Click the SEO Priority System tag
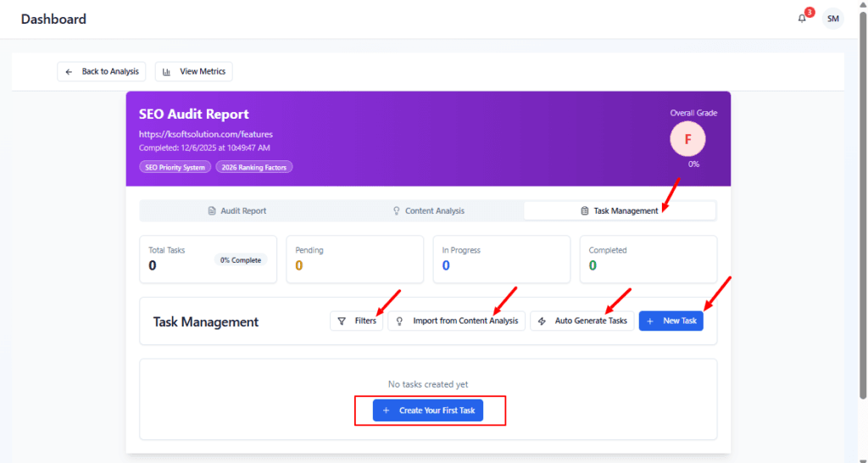 [175, 167]
